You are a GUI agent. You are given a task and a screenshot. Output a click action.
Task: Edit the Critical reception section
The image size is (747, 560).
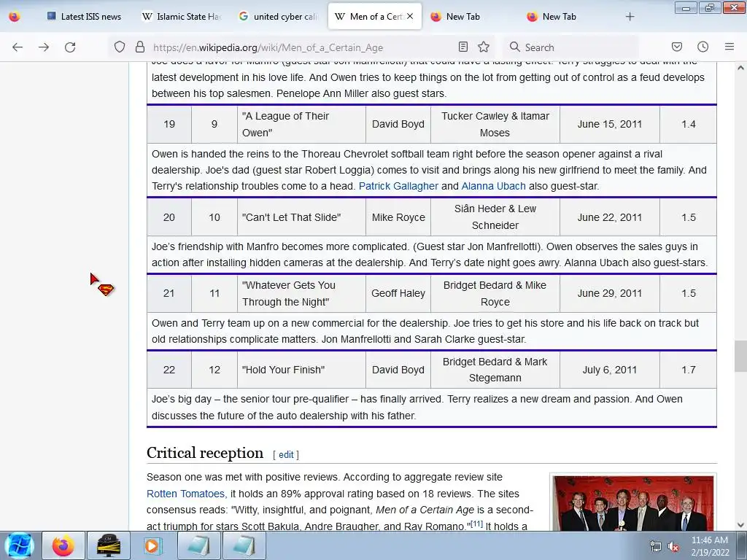(x=286, y=455)
